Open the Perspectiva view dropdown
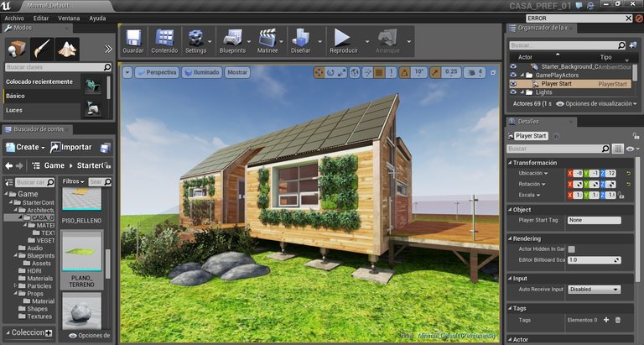Image resolution: width=644 pixels, height=345 pixels. [x=157, y=72]
